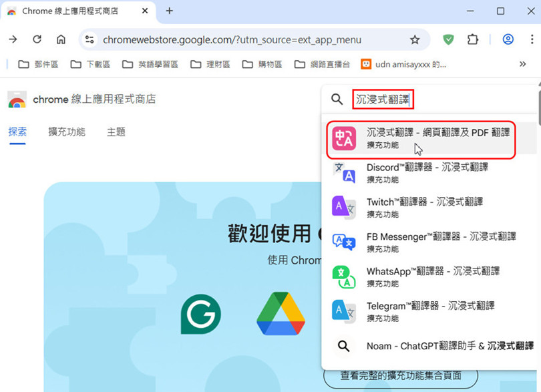Click the address bar URL
This screenshot has height=392, width=541.
pos(232,39)
